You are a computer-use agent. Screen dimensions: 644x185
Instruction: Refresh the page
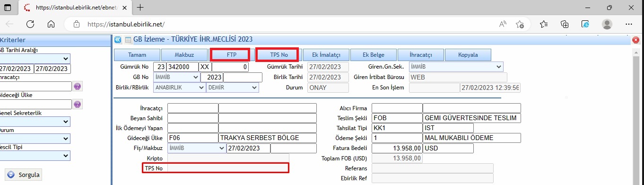pos(31,24)
